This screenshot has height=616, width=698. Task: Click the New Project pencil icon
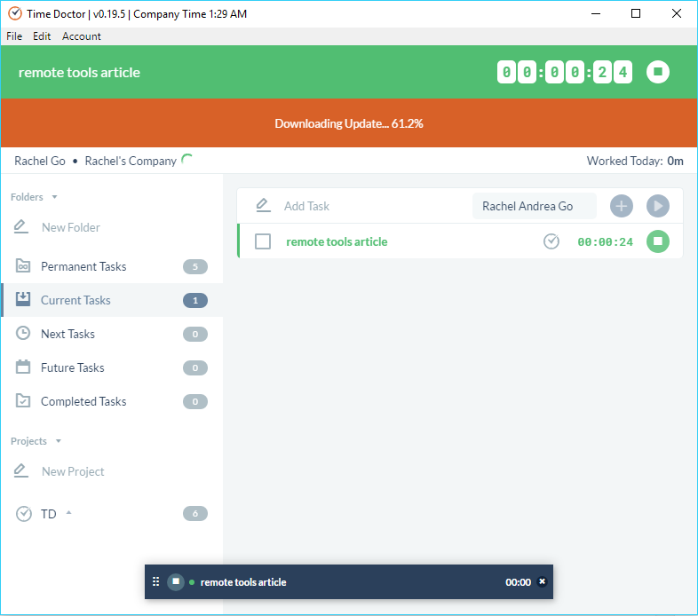(21, 470)
